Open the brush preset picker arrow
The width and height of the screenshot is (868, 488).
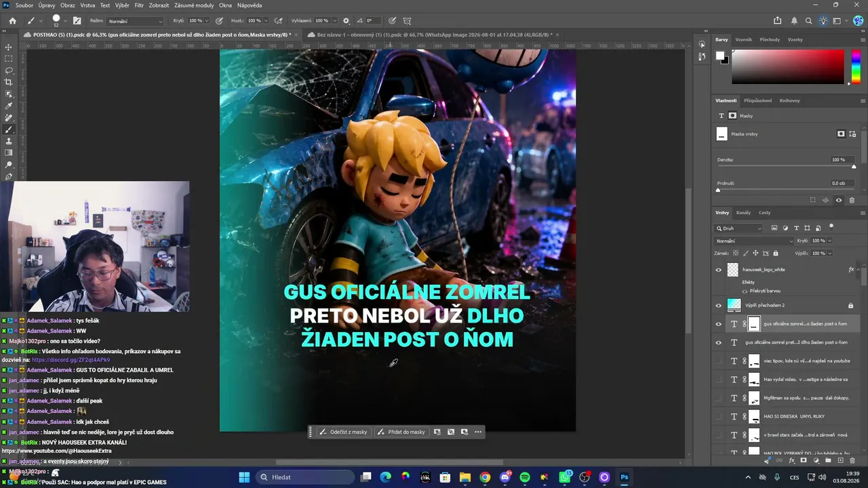click(67, 21)
